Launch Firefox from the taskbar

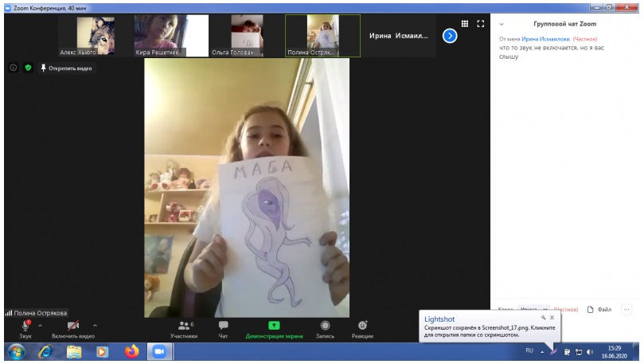131,352
